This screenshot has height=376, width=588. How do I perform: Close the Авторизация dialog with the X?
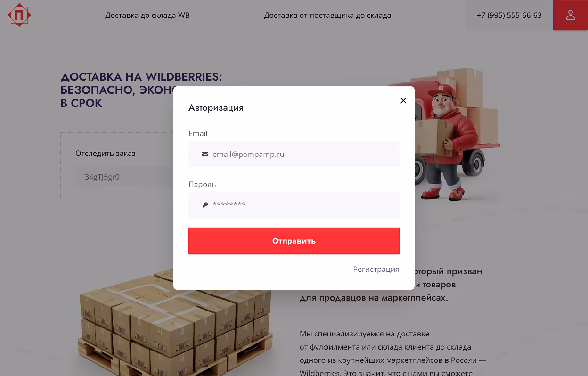point(403,100)
